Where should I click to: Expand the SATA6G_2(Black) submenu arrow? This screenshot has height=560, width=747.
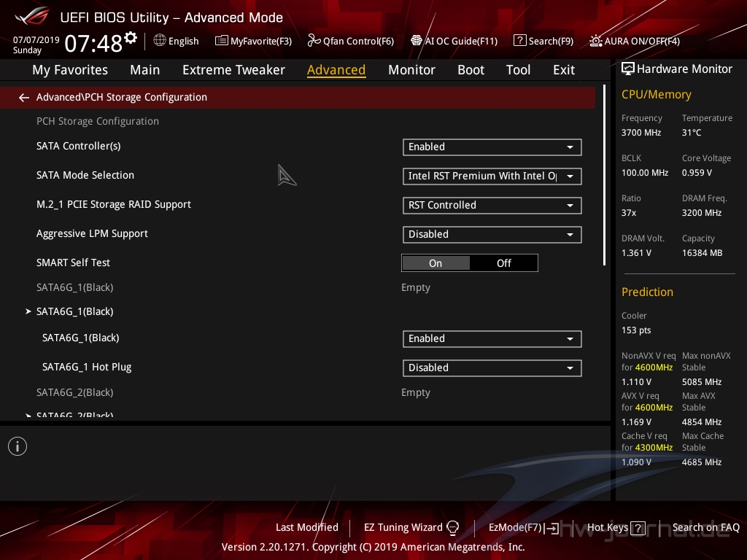(28, 415)
